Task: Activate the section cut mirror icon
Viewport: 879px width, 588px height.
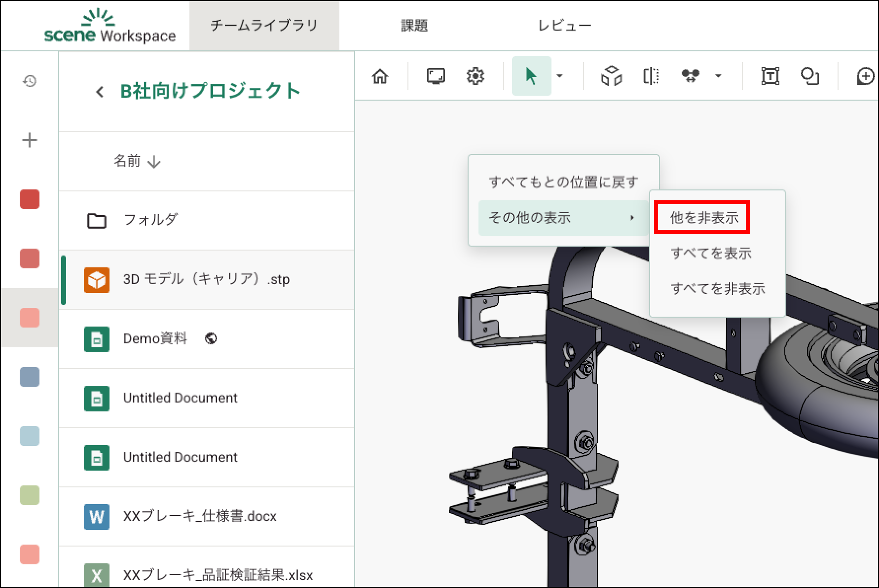Action: coord(651,76)
